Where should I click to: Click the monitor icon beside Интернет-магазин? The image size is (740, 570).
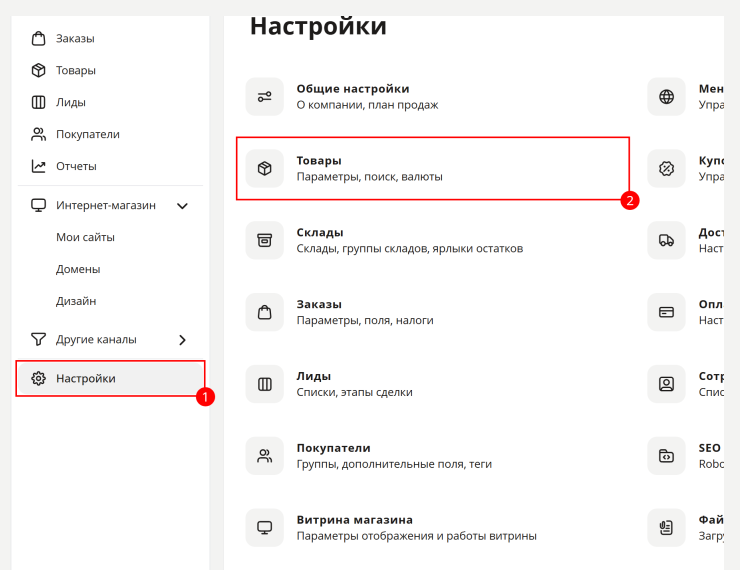coord(39,205)
